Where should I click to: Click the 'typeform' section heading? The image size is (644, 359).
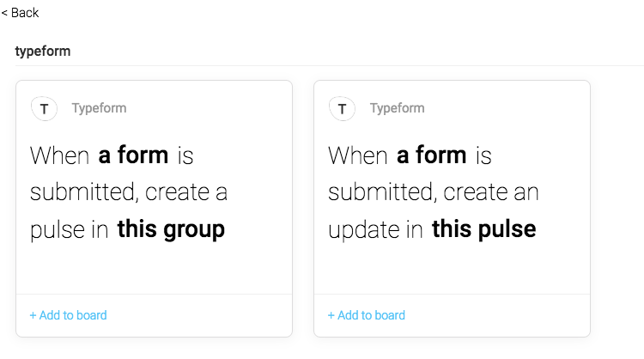pyautogui.click(x=43, y=52)
